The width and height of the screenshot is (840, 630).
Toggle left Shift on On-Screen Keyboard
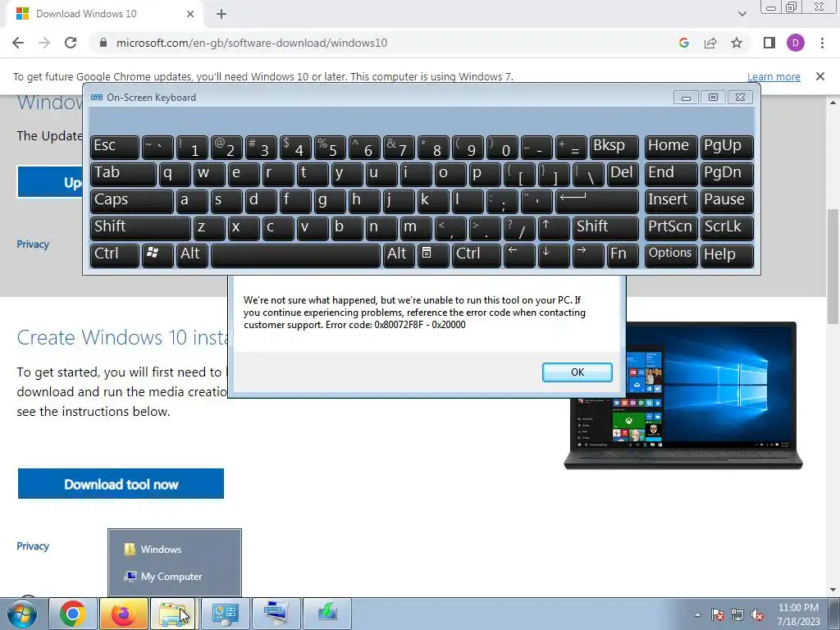(x=140, y=228)
